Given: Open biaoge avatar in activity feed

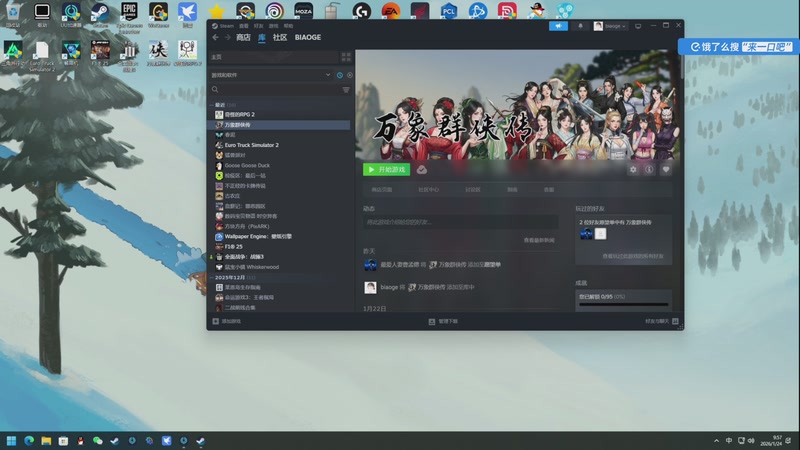Looking at the screenshot, I should (x=370, y=287).
